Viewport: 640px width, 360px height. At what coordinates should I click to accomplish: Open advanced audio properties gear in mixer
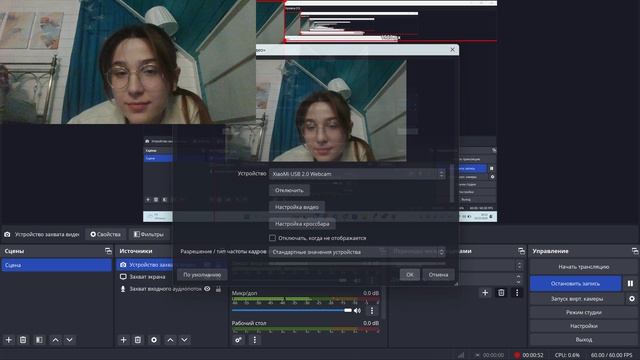(238, 340)
